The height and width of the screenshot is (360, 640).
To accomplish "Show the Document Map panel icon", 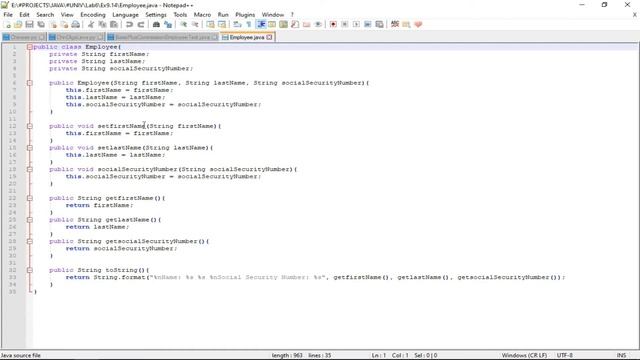I will point(283,24).
